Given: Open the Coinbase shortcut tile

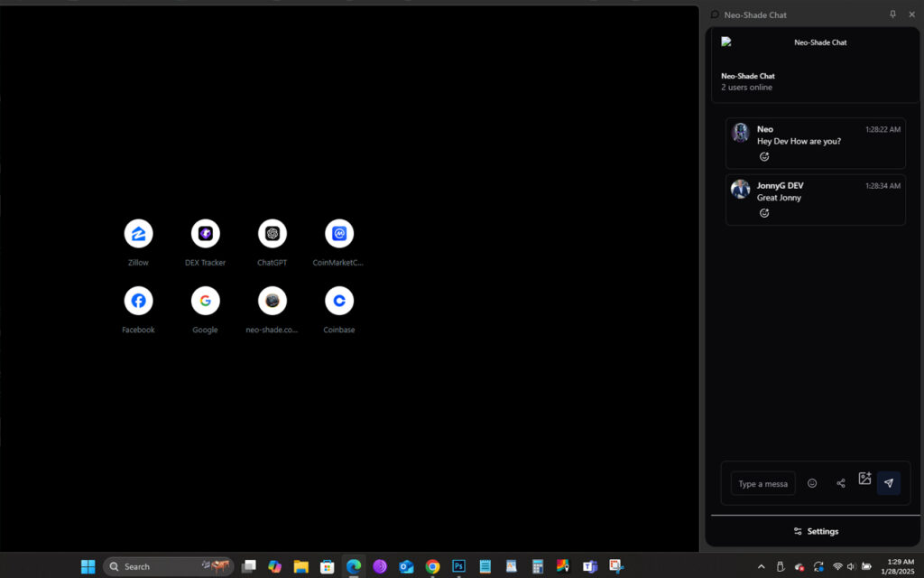Looking at the screenshot, I should pyautogui.click(x=339, y=301).
